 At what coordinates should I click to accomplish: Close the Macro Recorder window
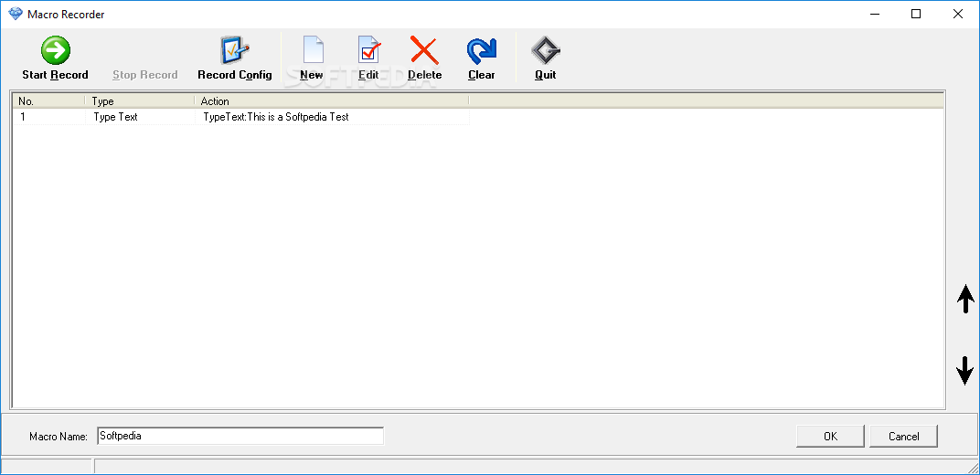(957, 14)
